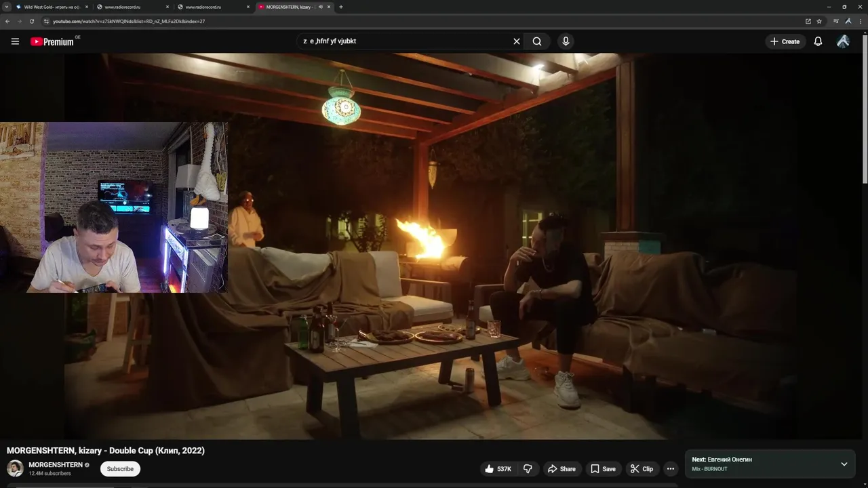The width and height of the screenshot is (868, 488).
Task: Go back with browser back arrow
Action: pyautogui.click(x=7, y=21)
